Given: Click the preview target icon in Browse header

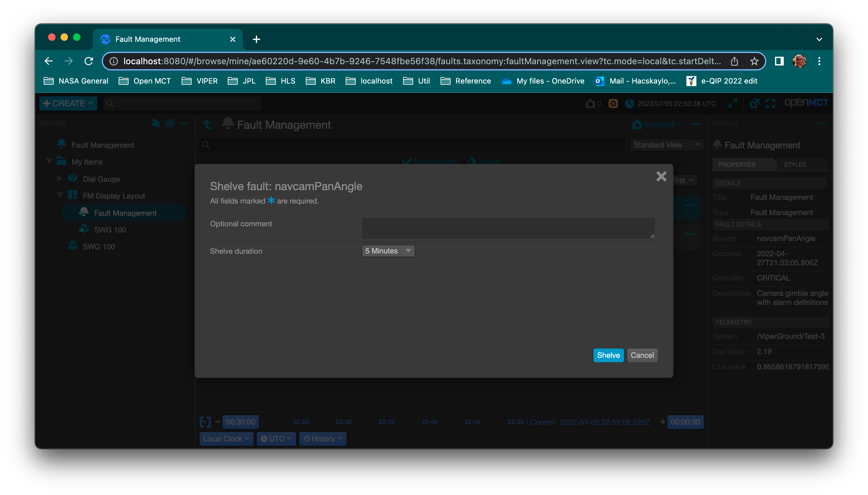Looking at the screenshot, I should (170, 123).
